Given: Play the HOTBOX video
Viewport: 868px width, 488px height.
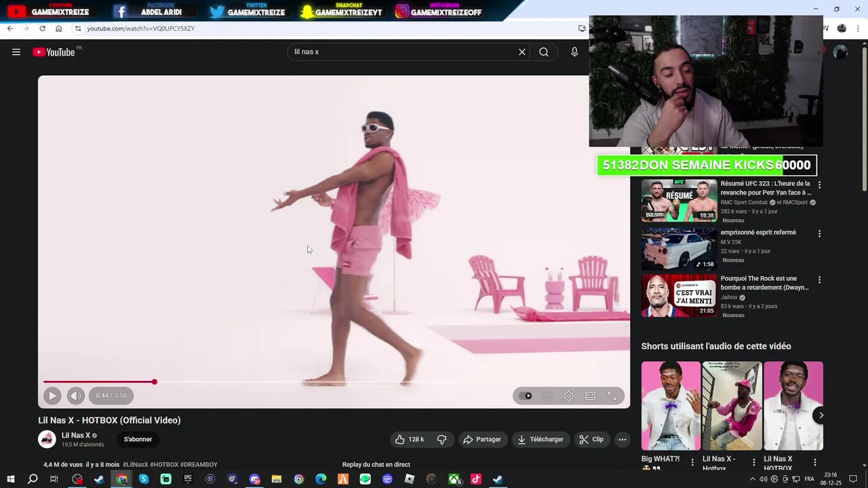Looking at the screenshot, I should click(52, 396).
